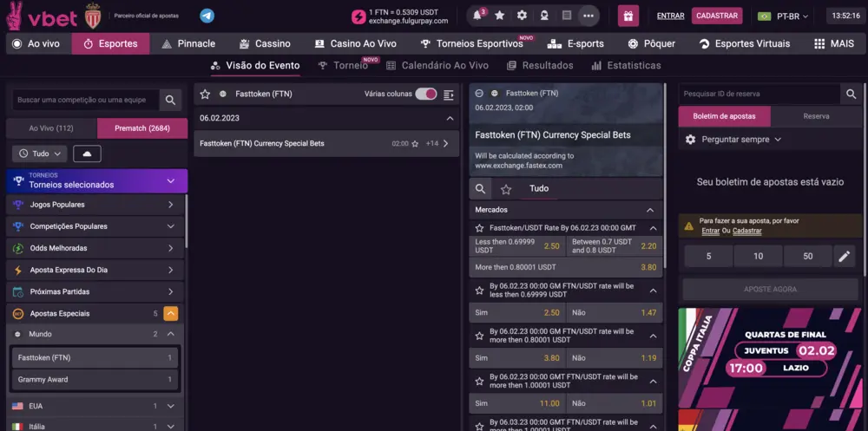Screen dimensions: 868x431
Task: Click the search magnifier beside competition search
Action: point(170,100)
